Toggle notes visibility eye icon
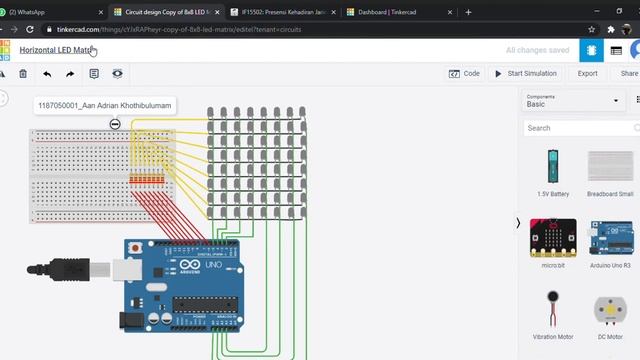 (x=118, y=74)
